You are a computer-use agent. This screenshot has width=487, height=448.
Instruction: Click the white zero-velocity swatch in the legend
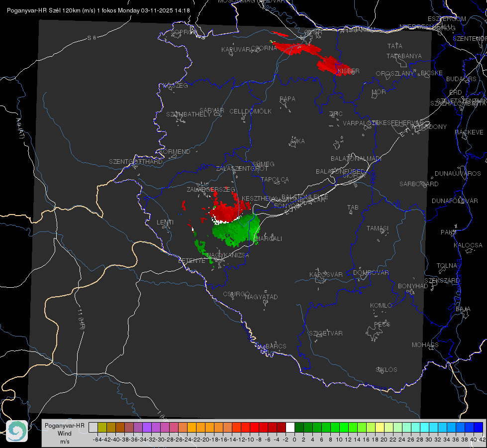click(x=290, y=427)
